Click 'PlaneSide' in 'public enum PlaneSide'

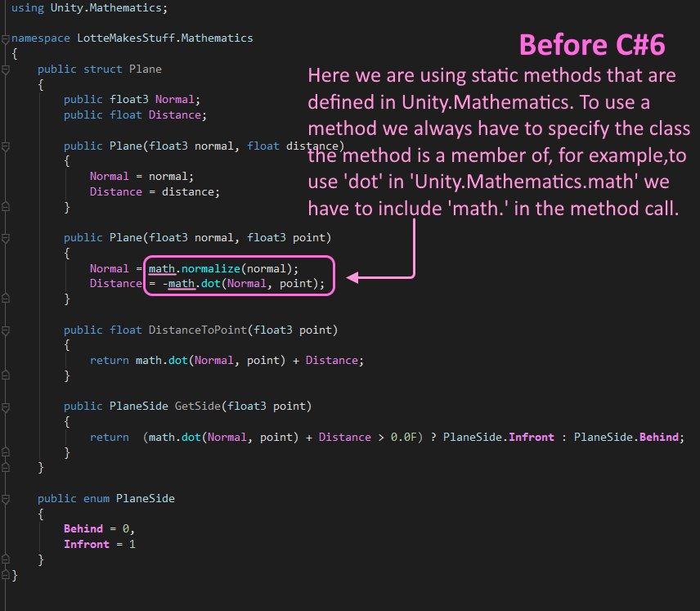pyautogui.click(x=146, y=498)
